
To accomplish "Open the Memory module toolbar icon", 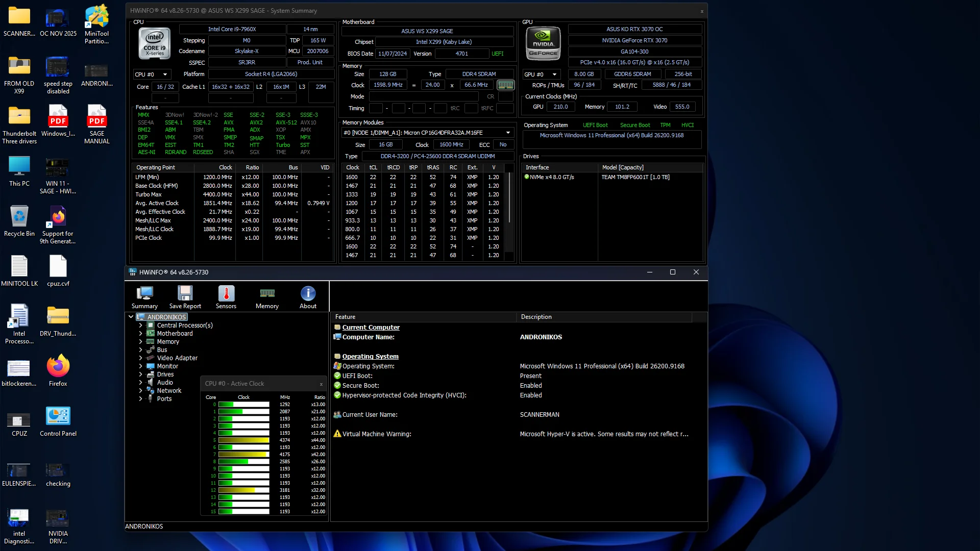I will coord(267,297).
